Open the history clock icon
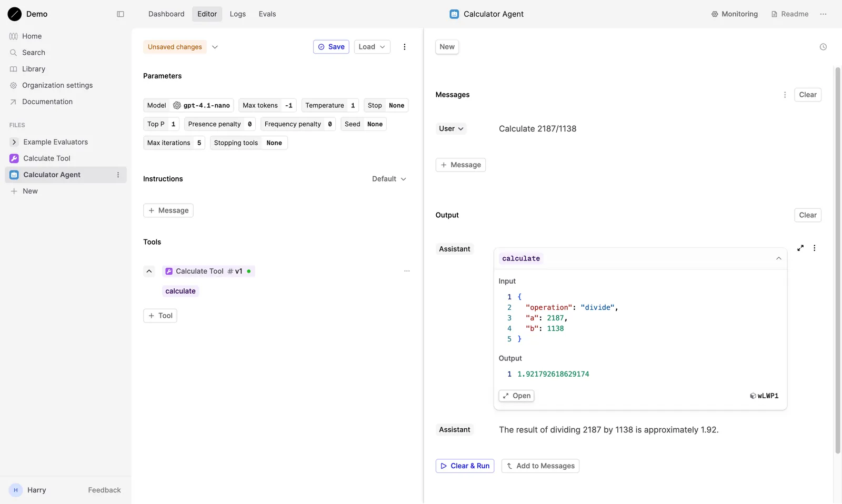 823,47
